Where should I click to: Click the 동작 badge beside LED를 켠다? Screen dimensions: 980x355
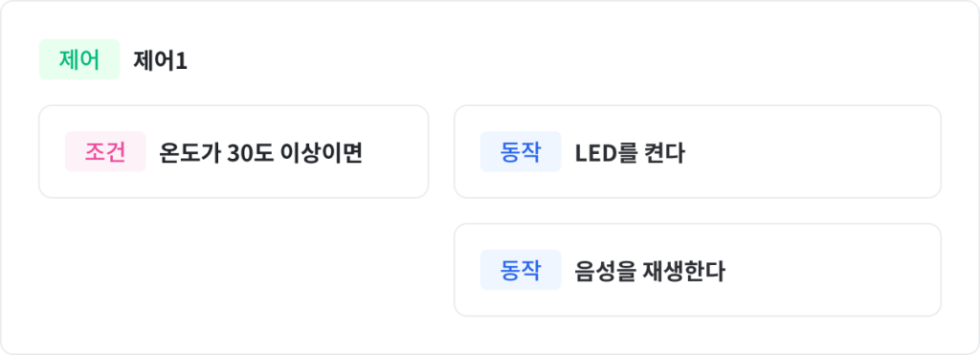(521, 151)
